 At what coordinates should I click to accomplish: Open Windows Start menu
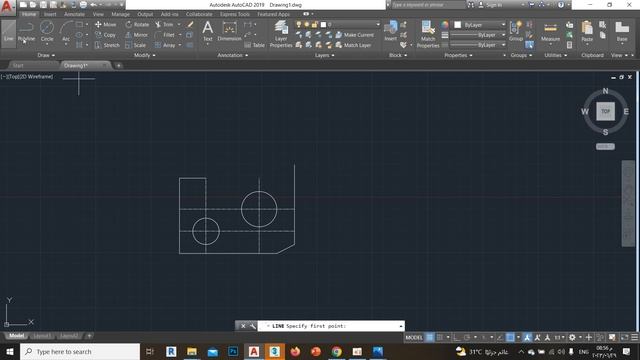point(10,351)
